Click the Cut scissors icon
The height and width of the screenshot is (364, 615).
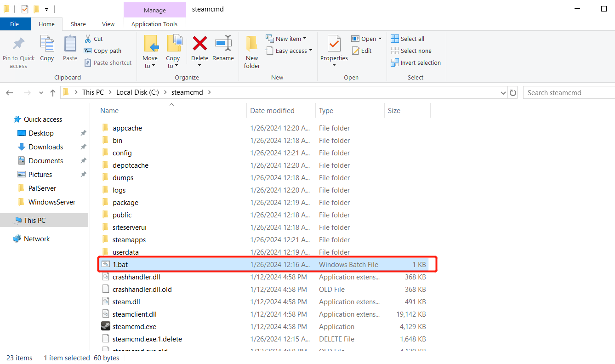coord(88,39)
